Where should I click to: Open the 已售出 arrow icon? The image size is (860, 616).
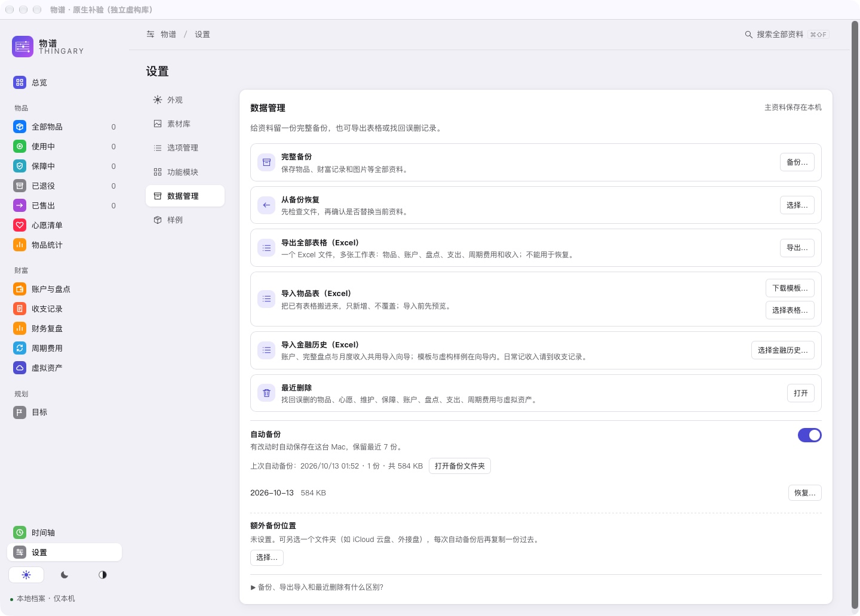[20, 205]
